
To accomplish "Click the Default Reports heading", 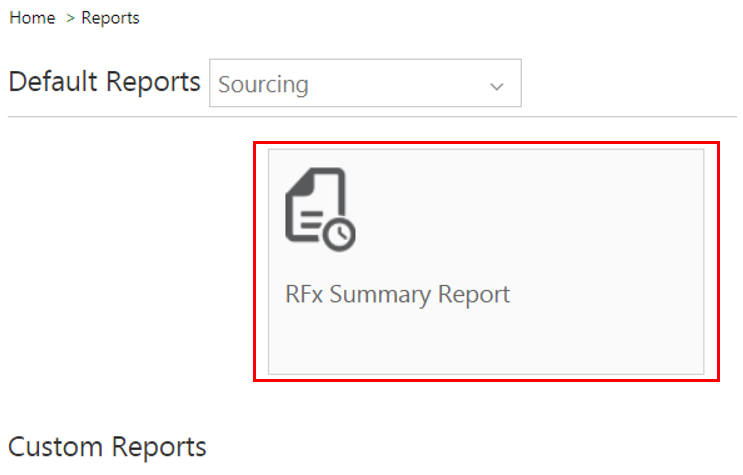I will [104, 82].
